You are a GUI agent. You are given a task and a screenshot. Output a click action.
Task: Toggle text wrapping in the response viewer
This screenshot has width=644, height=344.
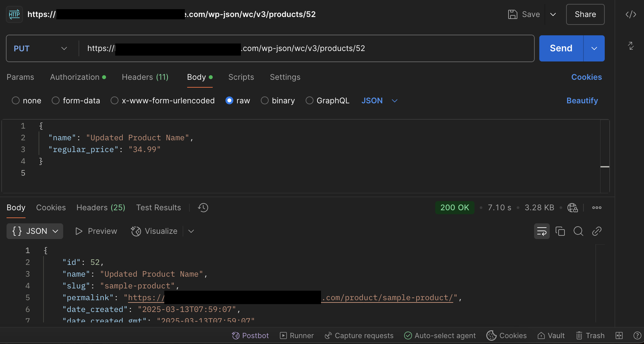coord(542,231)
